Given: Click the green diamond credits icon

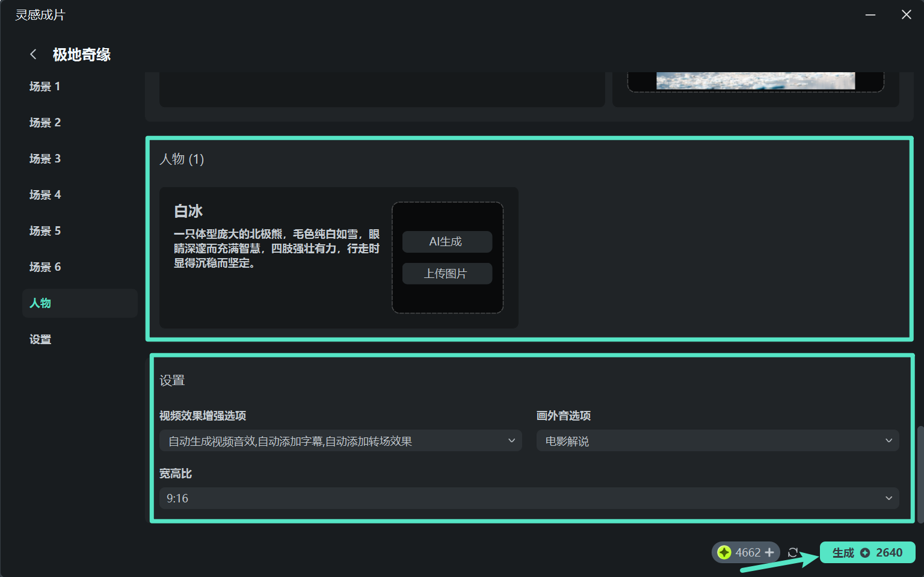Looking at the screenshot, I should (x=724, y=552).
